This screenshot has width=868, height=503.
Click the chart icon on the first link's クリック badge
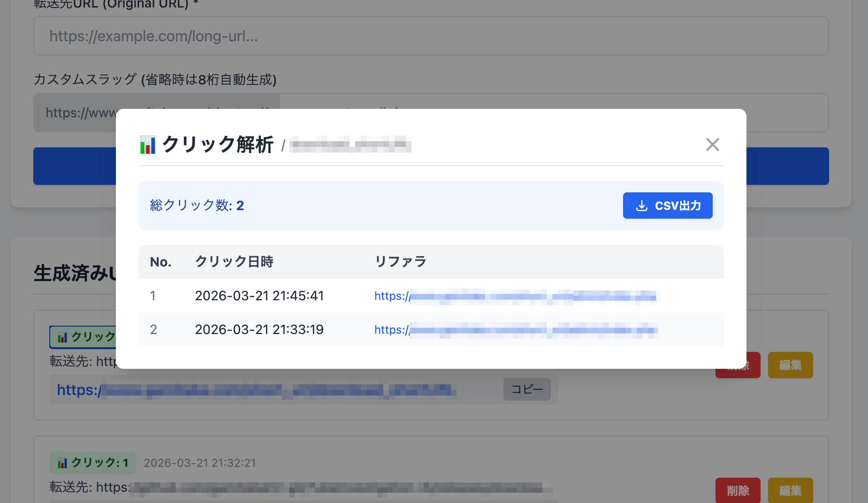click(x=61, y=336)
